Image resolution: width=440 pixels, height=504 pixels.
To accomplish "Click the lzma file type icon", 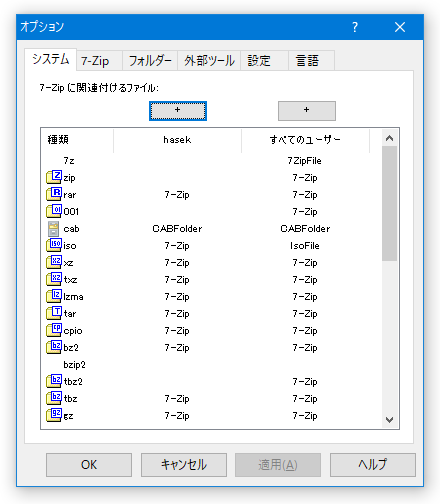I will pyautogui.click(x=54, y=296).
